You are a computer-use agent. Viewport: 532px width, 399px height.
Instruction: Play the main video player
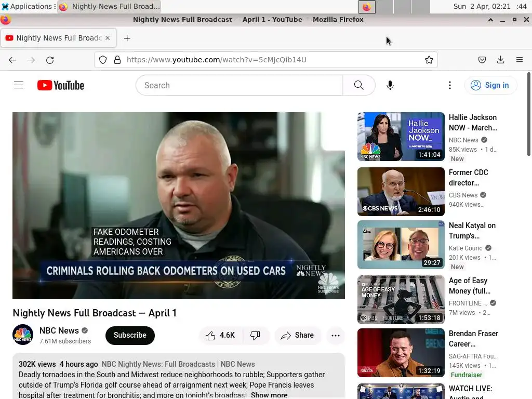[179, 206]
